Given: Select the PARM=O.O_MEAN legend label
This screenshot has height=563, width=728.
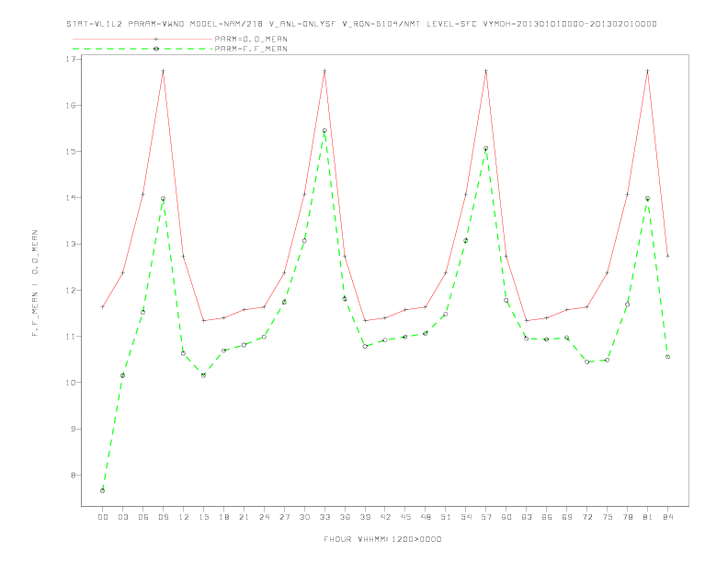Looking at the screenshot, I should point(251,39).
